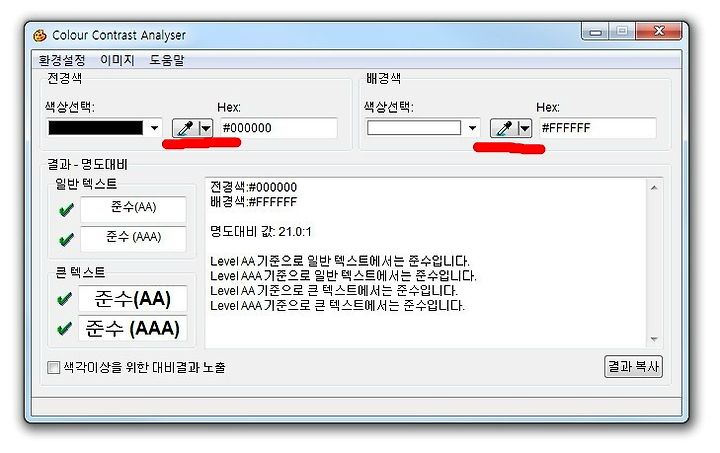Click the white background colour swatch

tap(414, 128)
